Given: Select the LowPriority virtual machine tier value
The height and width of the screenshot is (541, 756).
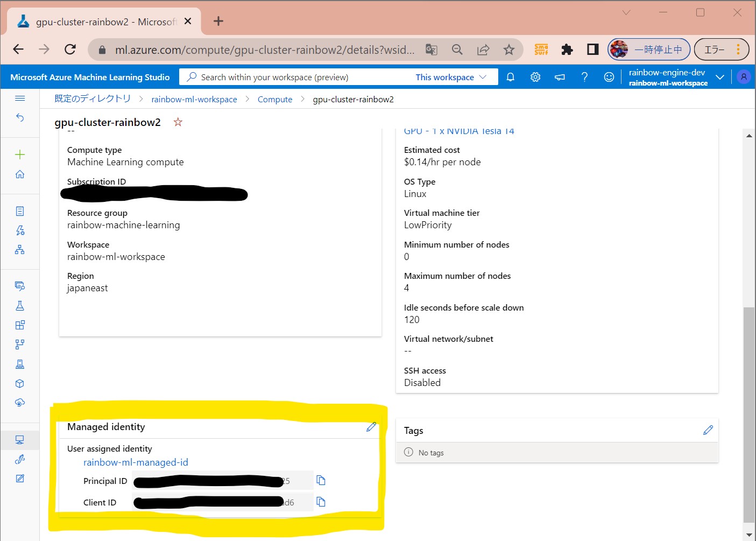Looking at the screenshot, I should tap(428, 225).
